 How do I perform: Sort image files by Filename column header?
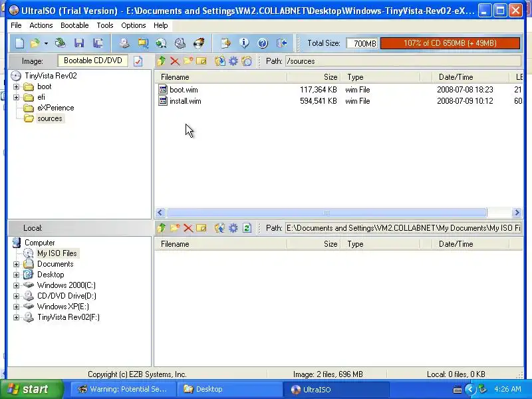[x=221, y=77]
